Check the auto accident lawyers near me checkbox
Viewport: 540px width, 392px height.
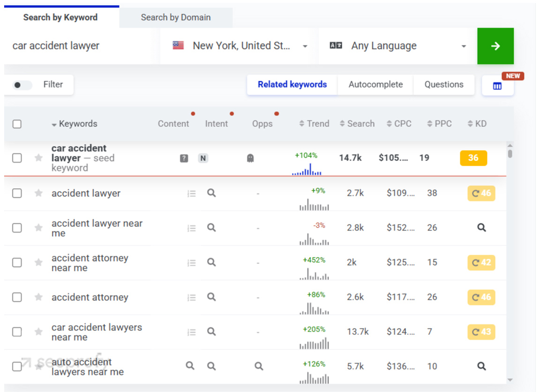point(17,366)
